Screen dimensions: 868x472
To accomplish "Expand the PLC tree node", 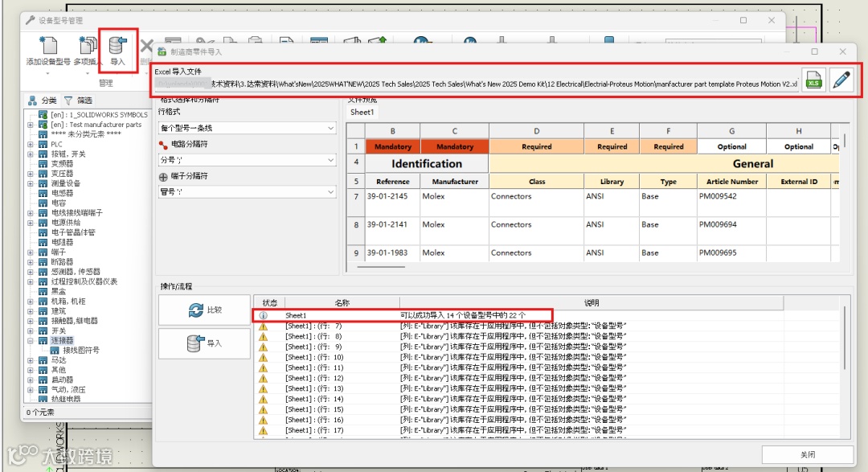I will [31, 144].
